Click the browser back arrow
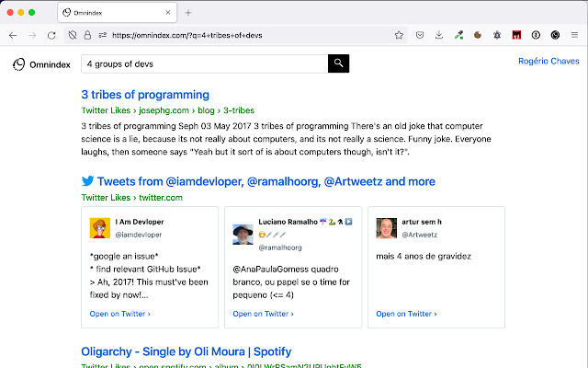The height and width of the screenshot is (368, 588). coord(13,35)
